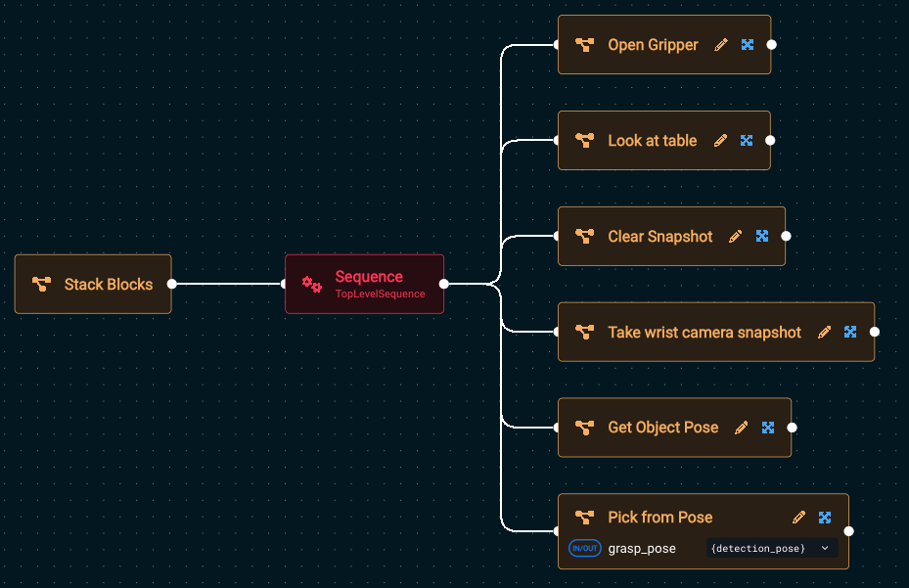Click the IN/OUT badge beside grasp_pose
Image resolution: width=909 pixels, height=588 pixels.
tap(584, 548)
